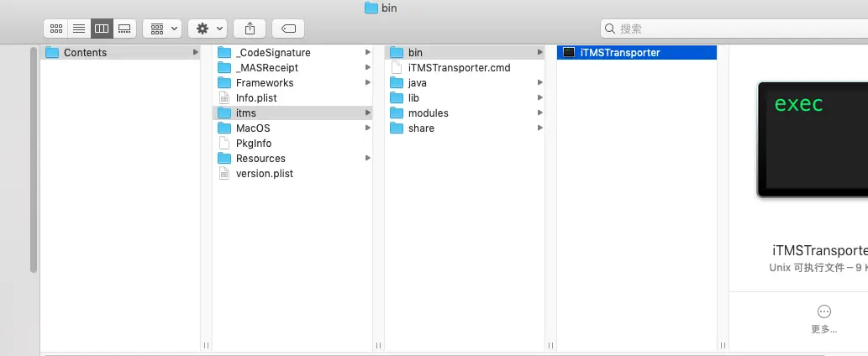Expand the _MASReceipt folder arrow

click(367, 67)
